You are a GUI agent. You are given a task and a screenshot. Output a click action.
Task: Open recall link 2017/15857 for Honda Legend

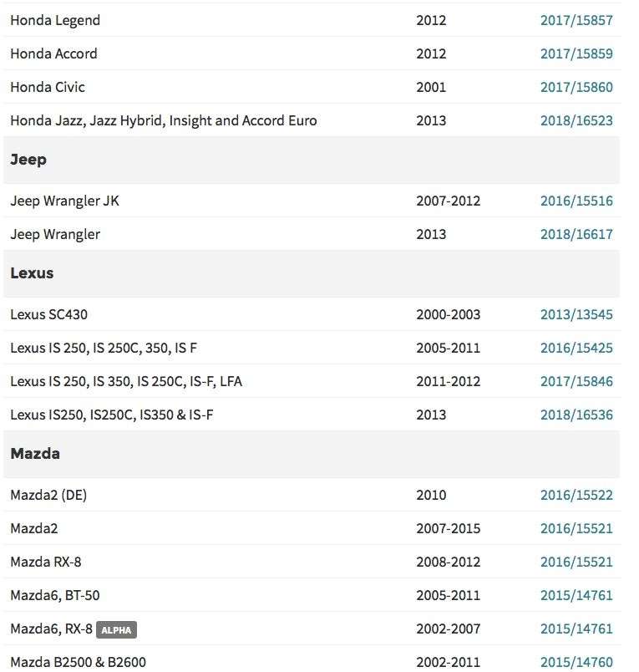(576, 20)
